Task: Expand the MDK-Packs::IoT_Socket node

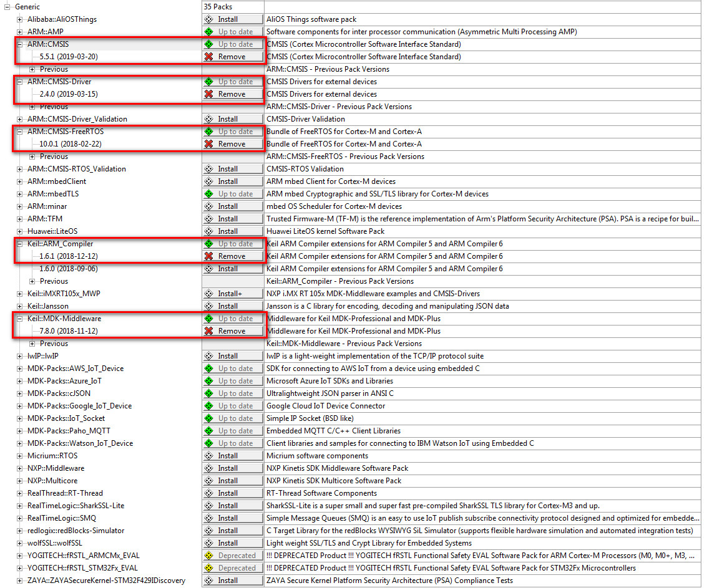Action: click(x=19, y=418)
